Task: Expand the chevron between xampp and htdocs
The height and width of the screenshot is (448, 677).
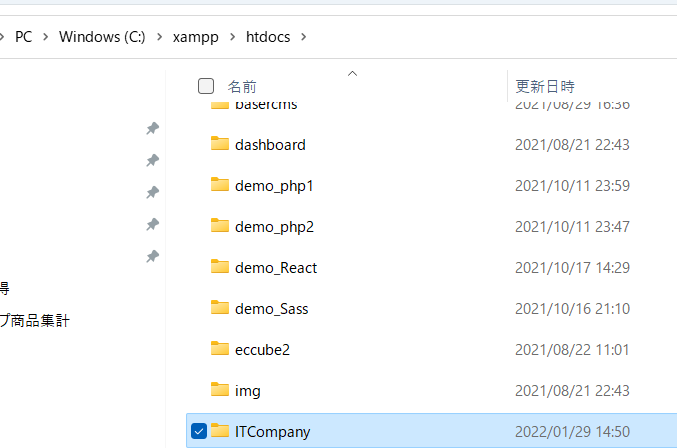Action: tap(233, 37)
